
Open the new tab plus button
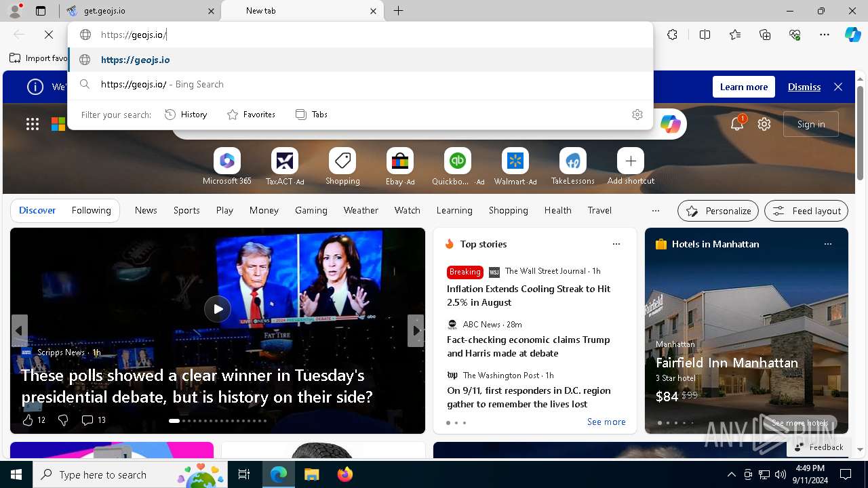pyautogui.click(x=399, y=11)
